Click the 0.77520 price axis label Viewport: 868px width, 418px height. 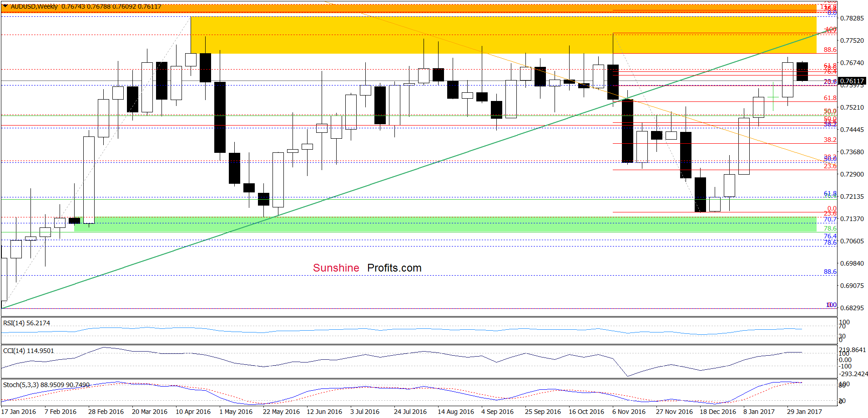coord(852,40)
